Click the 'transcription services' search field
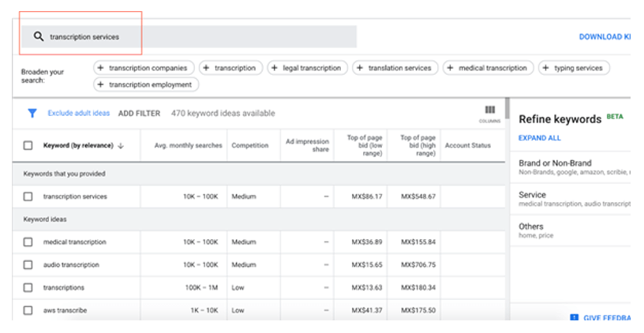 point(197,37)
